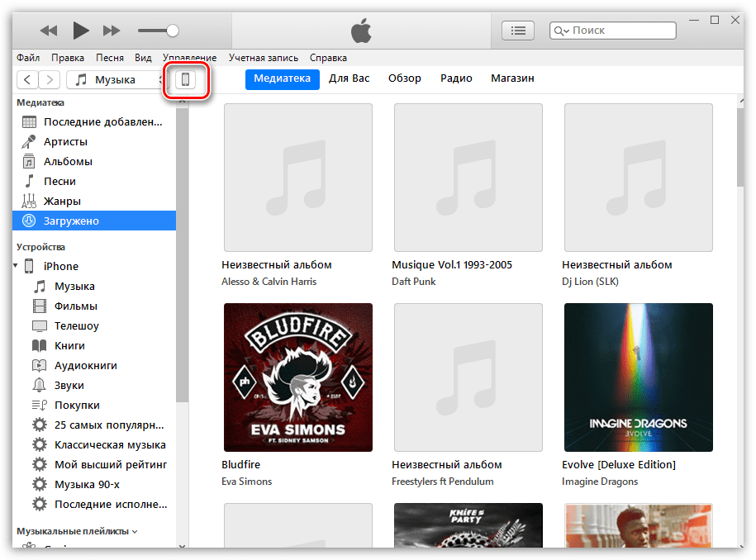Click the rewind previous track button
This screenshot has height=560, width=756.
[x=48, y=31]
